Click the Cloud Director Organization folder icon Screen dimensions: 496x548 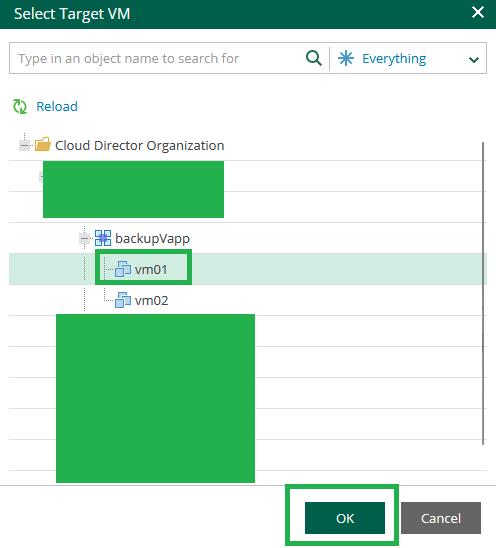[x=43, y=144]
